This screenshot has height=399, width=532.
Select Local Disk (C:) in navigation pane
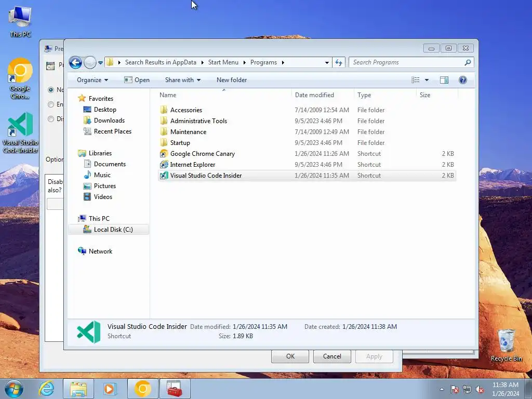[x=109, y=230]
